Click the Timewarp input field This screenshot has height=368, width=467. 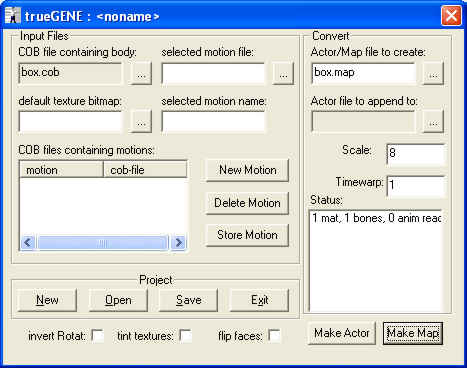tap(416, 186)
